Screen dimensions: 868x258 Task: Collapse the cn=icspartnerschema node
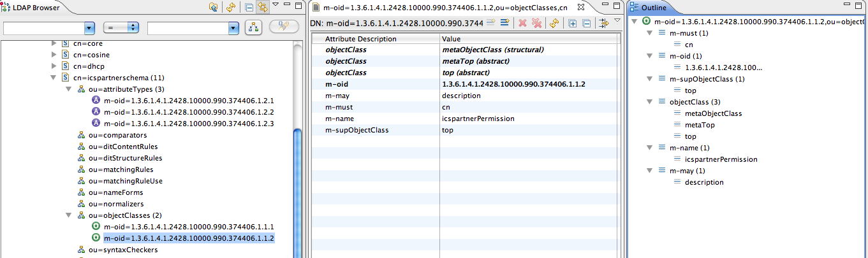(x=54, y=78)
